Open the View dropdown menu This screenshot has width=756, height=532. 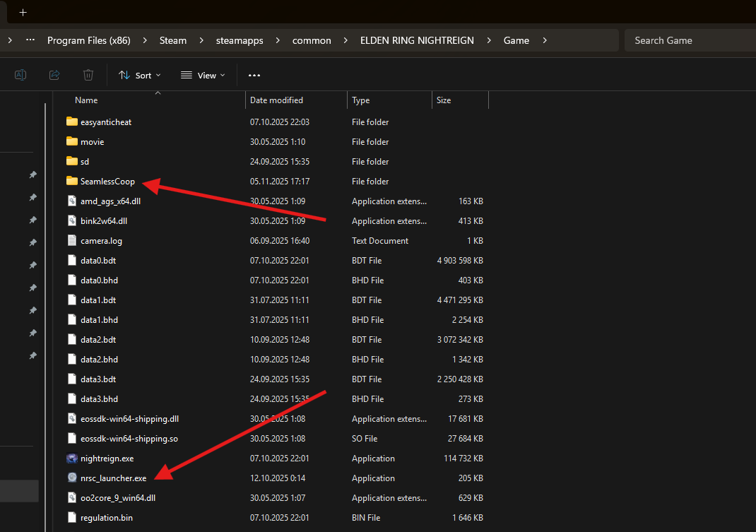click(x=203, y=75)
